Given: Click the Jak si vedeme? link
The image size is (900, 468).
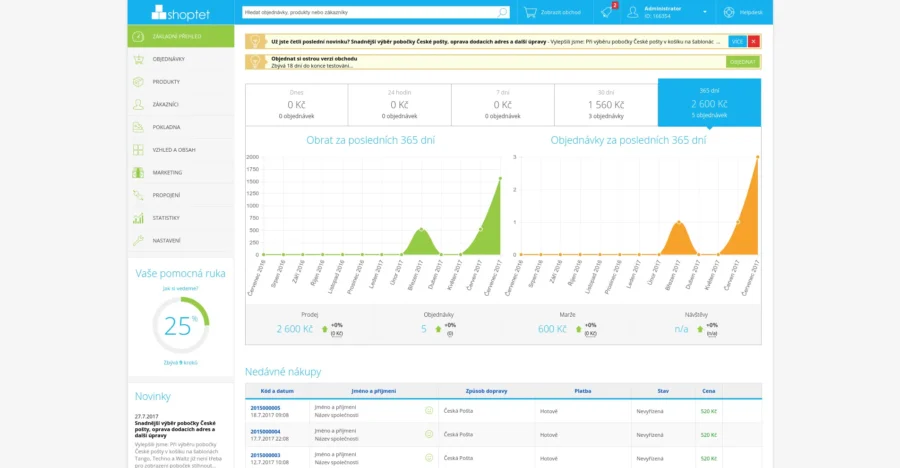Looking at the screenshot, I should [180, 288].
